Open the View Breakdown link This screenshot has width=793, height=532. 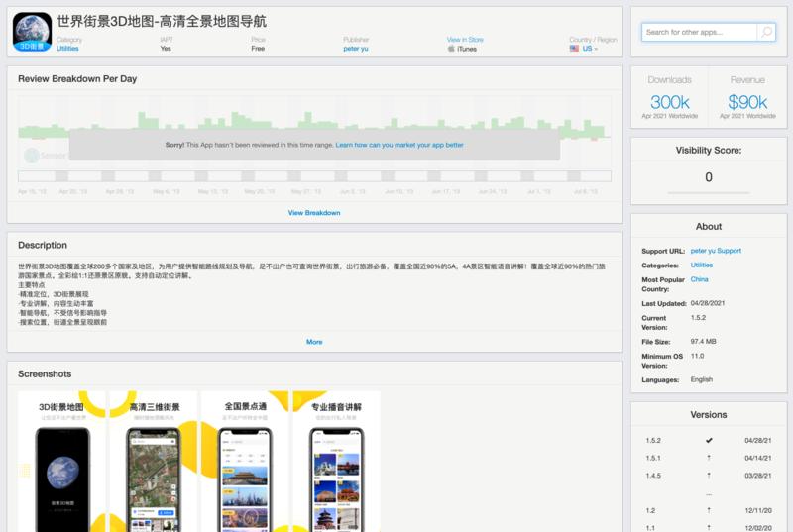(x=314, y=213)
